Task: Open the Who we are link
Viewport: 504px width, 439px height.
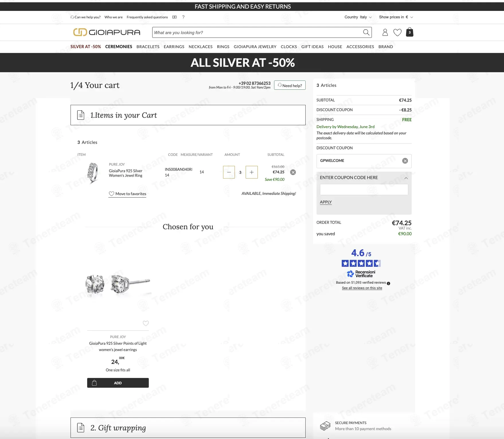Action: tap(114, 17)
